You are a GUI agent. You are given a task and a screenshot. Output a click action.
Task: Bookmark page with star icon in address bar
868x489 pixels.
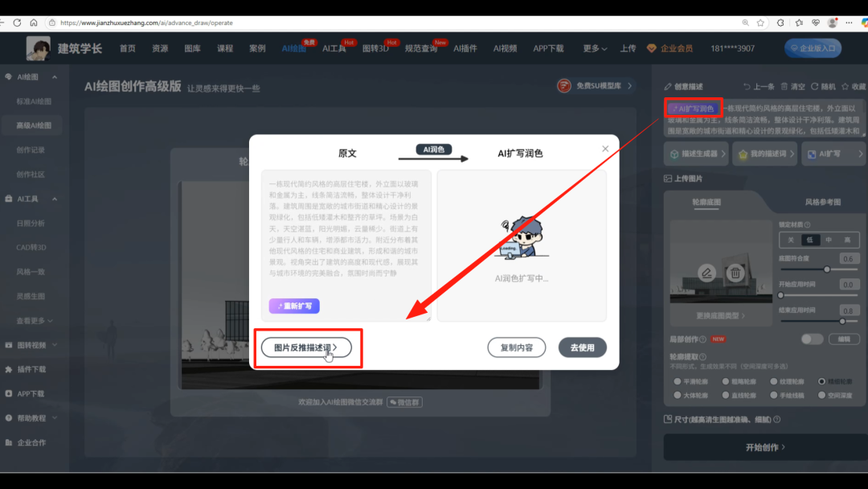coord(760,23)
